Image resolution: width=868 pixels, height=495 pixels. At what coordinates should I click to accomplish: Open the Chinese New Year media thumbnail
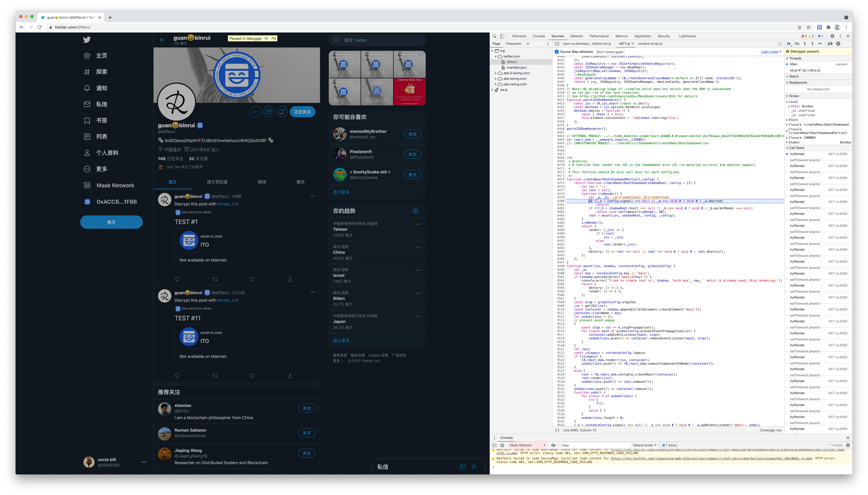pos(409,92)
